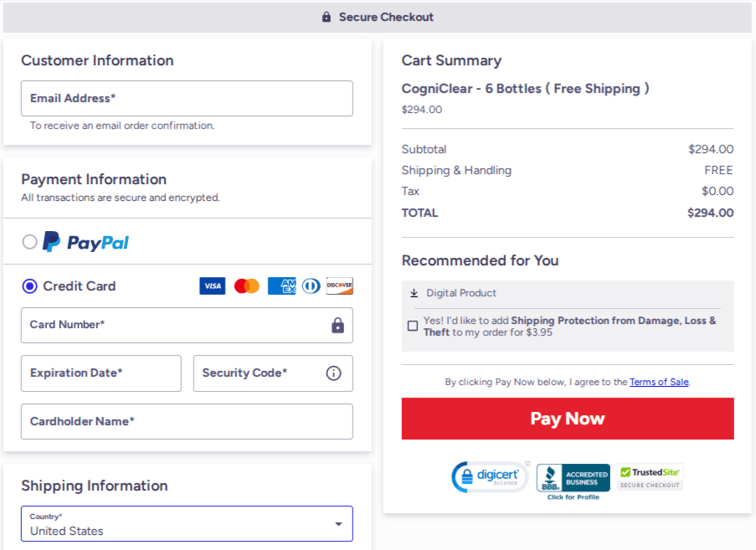Click the Email Address input field
Viewport: 756px width, 550px height.
(186, 98)
